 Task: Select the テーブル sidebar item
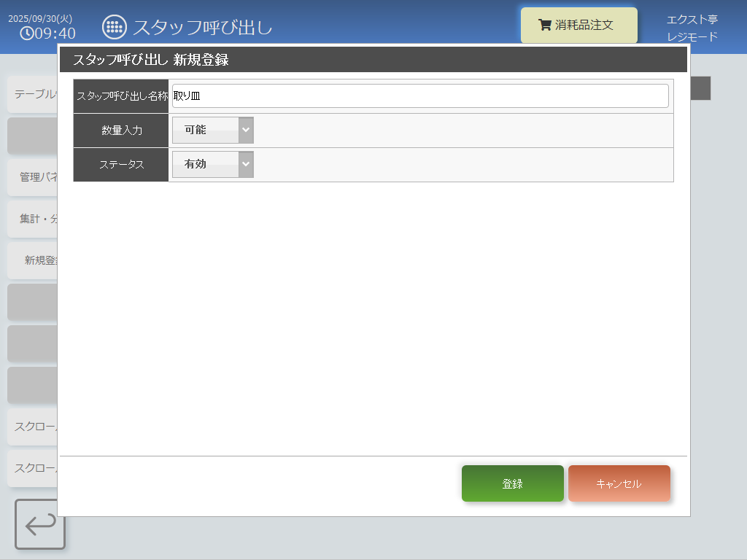pyautogui.click(x=34, y=94)
